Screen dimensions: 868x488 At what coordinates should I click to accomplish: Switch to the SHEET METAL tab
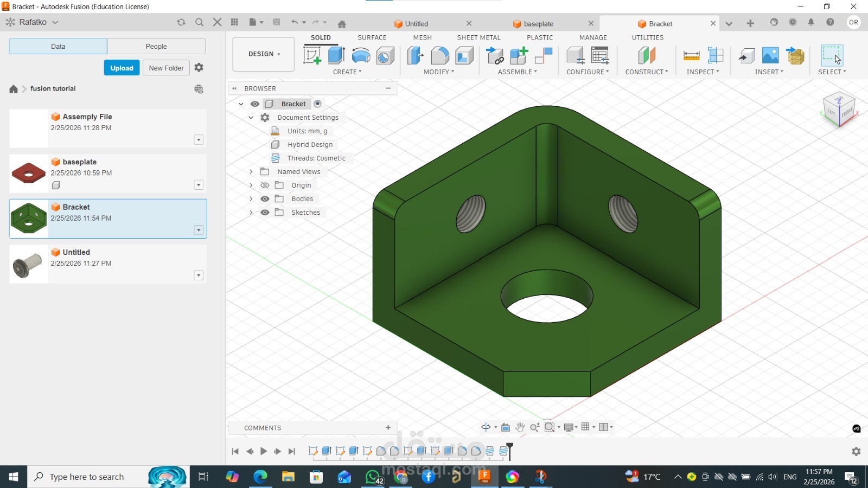tap(479, 37)
